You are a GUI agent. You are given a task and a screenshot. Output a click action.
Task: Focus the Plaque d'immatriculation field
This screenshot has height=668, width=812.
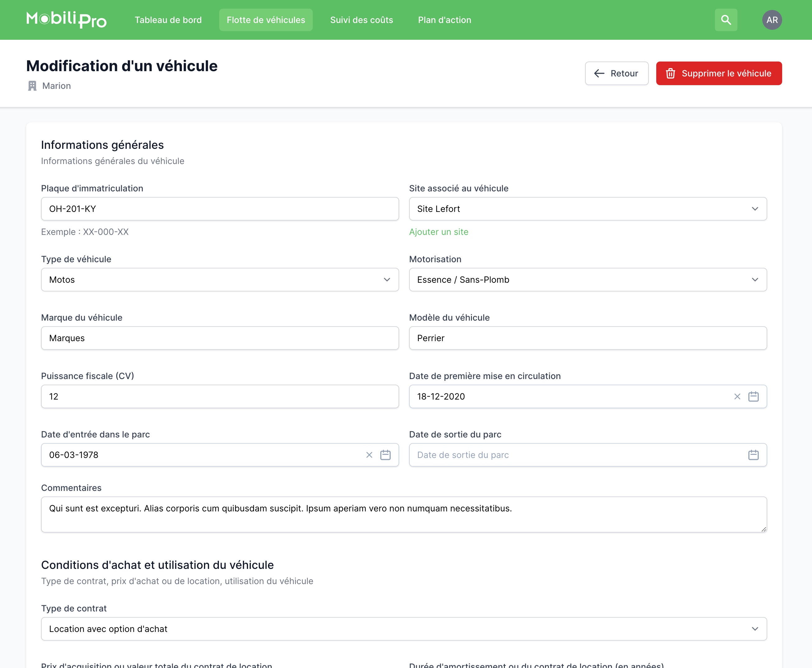click(220, 209)
